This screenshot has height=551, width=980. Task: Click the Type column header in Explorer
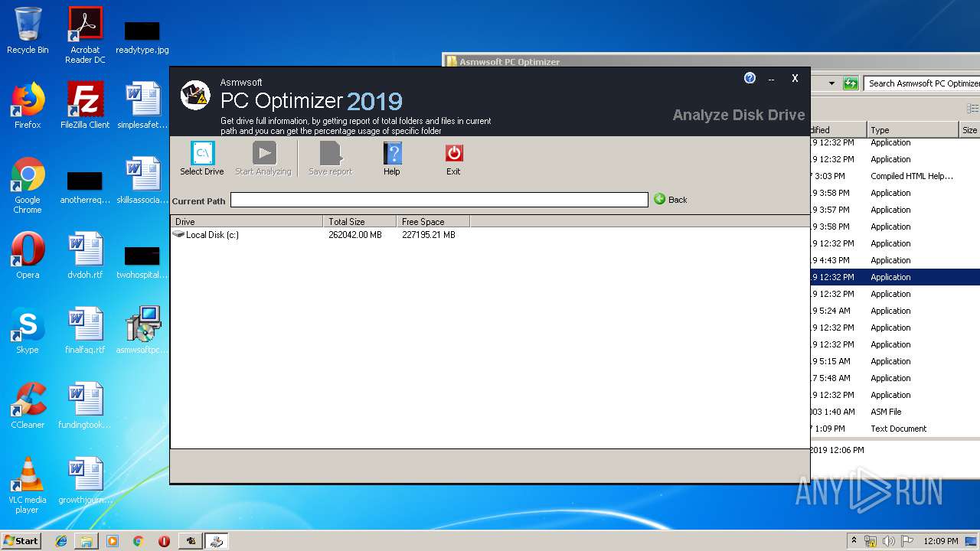coord(913,130)
